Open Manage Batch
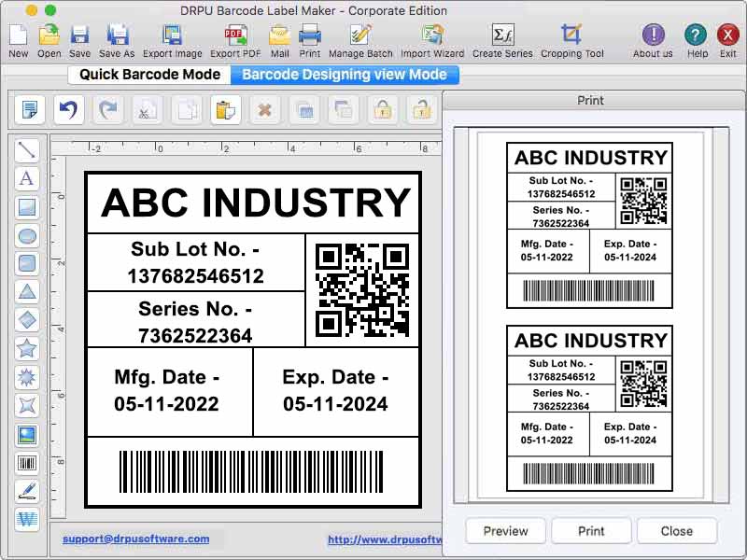 point(359,39)
